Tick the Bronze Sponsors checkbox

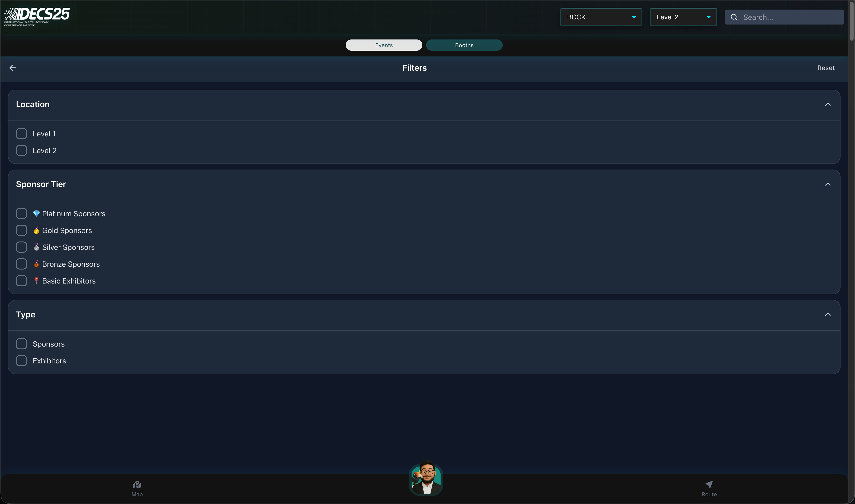coord(21,264)
